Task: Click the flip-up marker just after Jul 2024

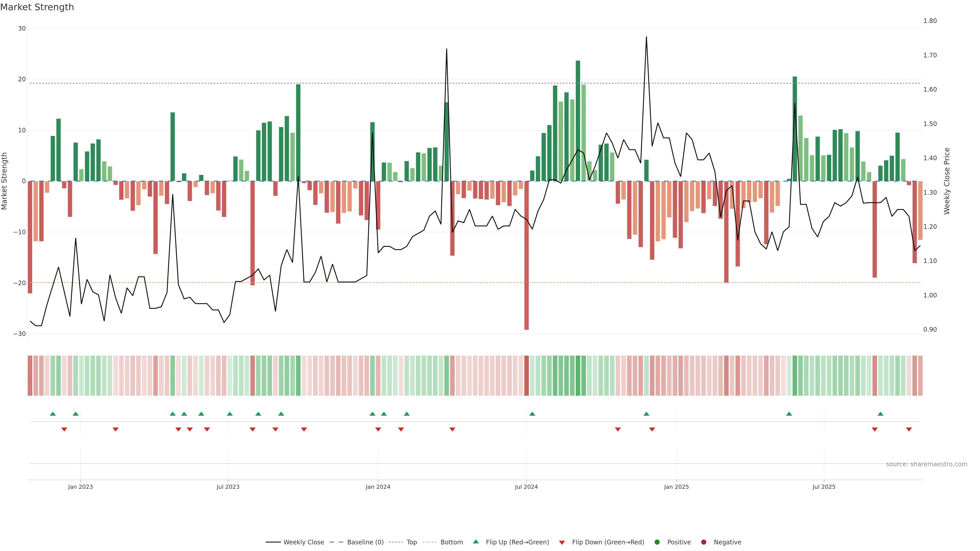Action: click(532, 414)
